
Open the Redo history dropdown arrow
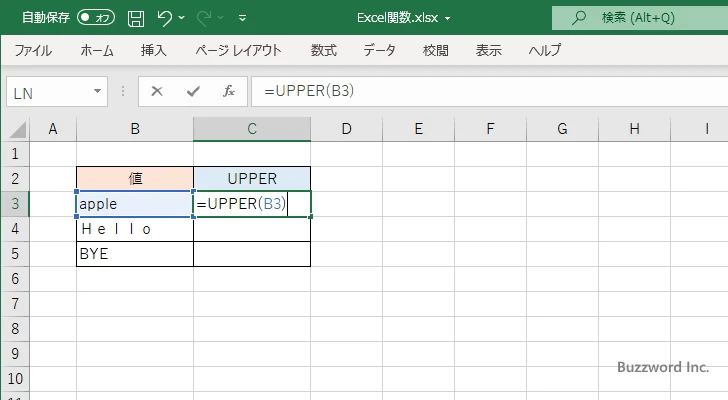[221, 18]
